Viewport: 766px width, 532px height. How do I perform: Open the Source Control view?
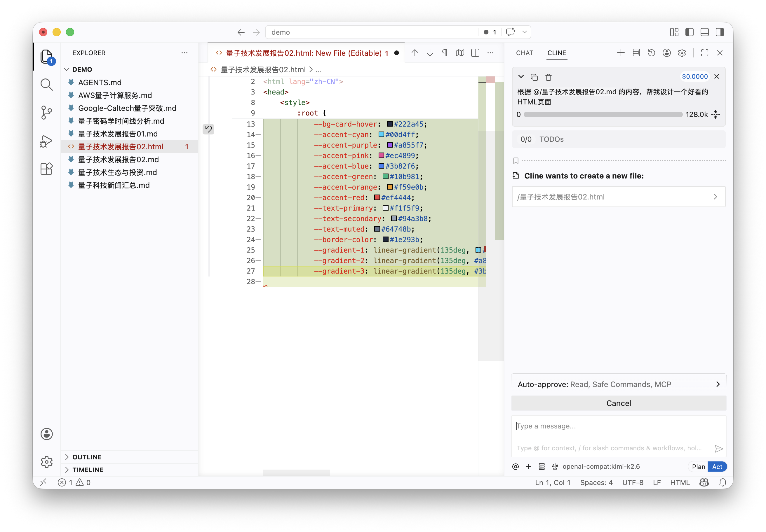[46, 113]
